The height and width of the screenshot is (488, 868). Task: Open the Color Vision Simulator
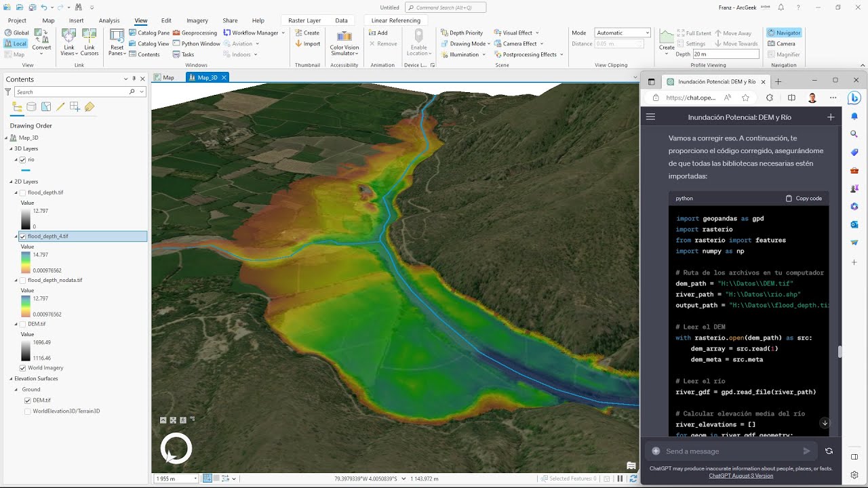point(344,43)
